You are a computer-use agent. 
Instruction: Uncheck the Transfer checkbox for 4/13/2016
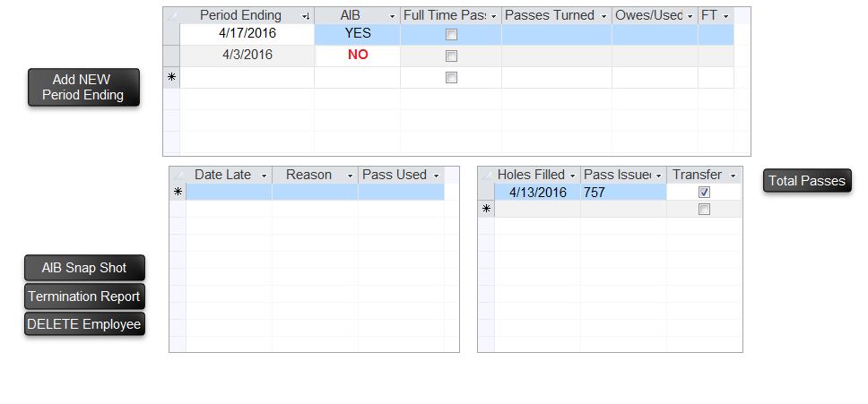(704, 193)
